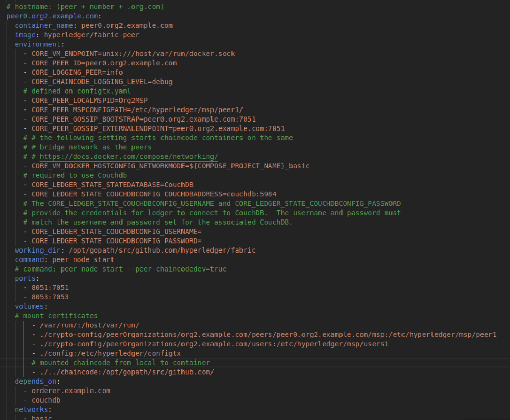Click the working_dir key

click(38, 250)
